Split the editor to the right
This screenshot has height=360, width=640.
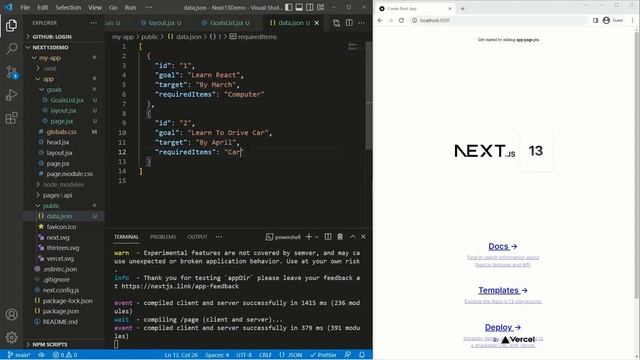coord(349,23)
